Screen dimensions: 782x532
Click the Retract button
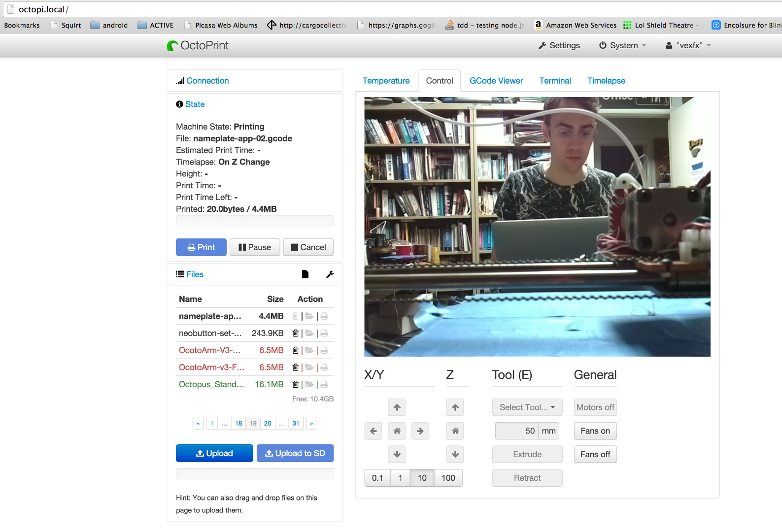[527, 478]
